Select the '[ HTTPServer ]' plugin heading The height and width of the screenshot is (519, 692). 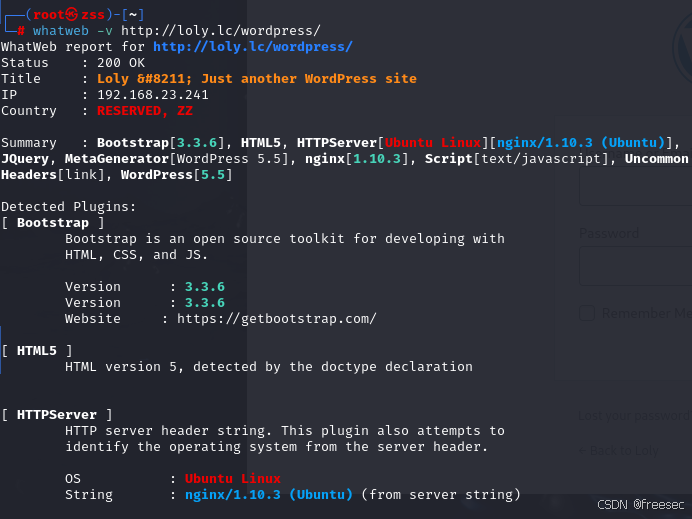click(x=57, y=415)
